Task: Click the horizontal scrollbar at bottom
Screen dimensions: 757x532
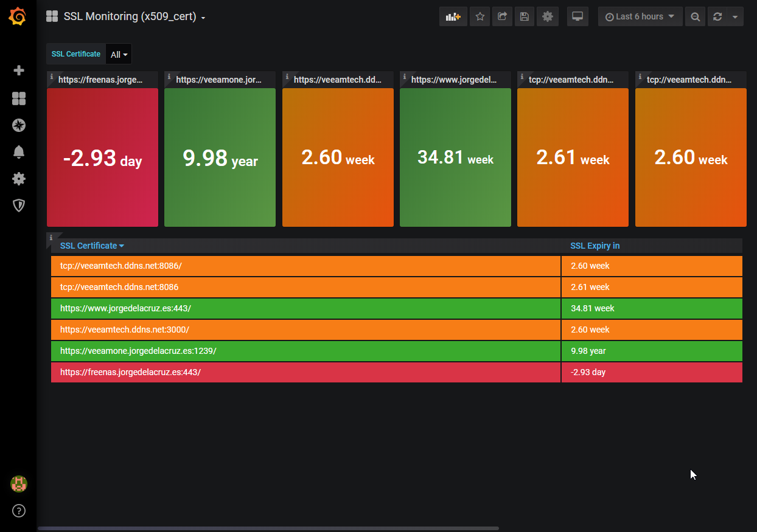Action: tap(268, 528)
